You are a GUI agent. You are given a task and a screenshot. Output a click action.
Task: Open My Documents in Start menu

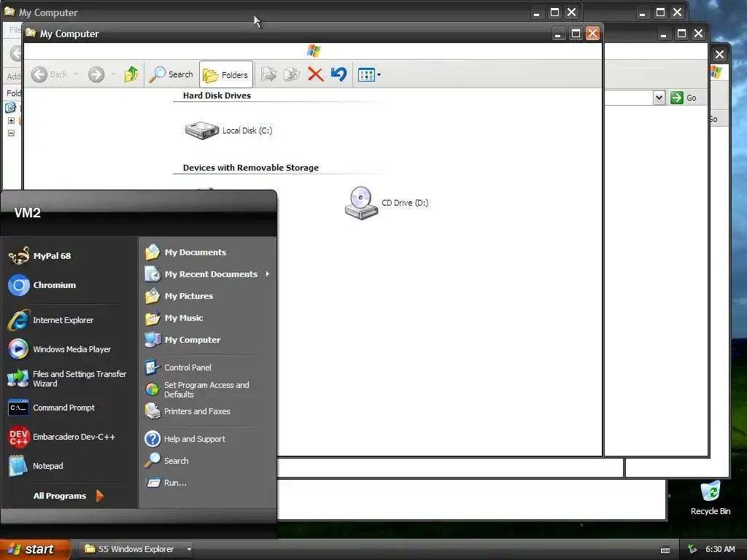coord(207,252)
